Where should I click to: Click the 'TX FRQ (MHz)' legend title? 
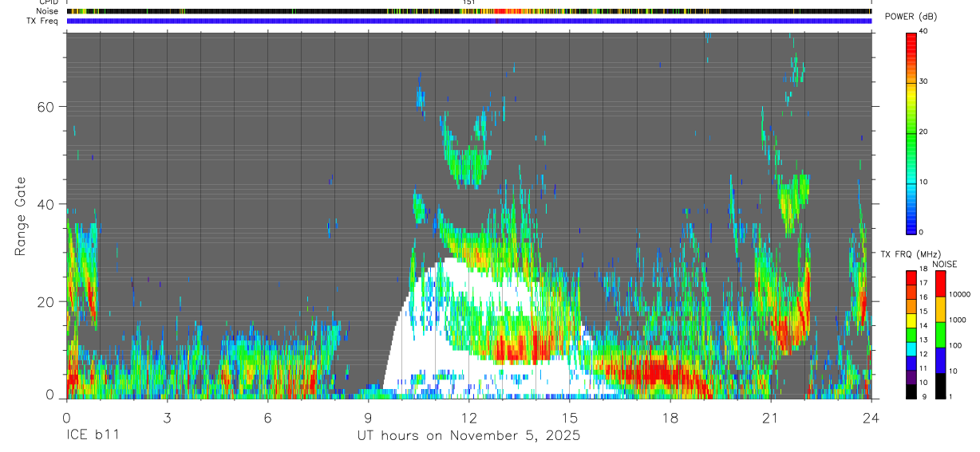point(911,254)
